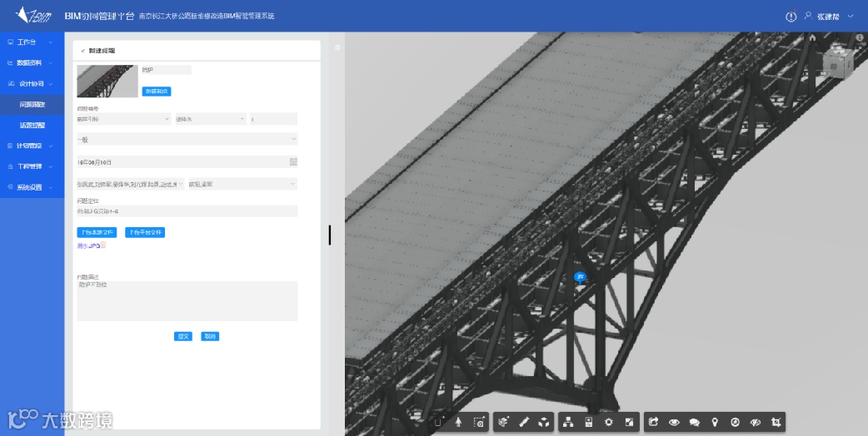This screenshot has width=868, height=436.
Task: Click the issue title input field
Action: (x=167, y=70)
